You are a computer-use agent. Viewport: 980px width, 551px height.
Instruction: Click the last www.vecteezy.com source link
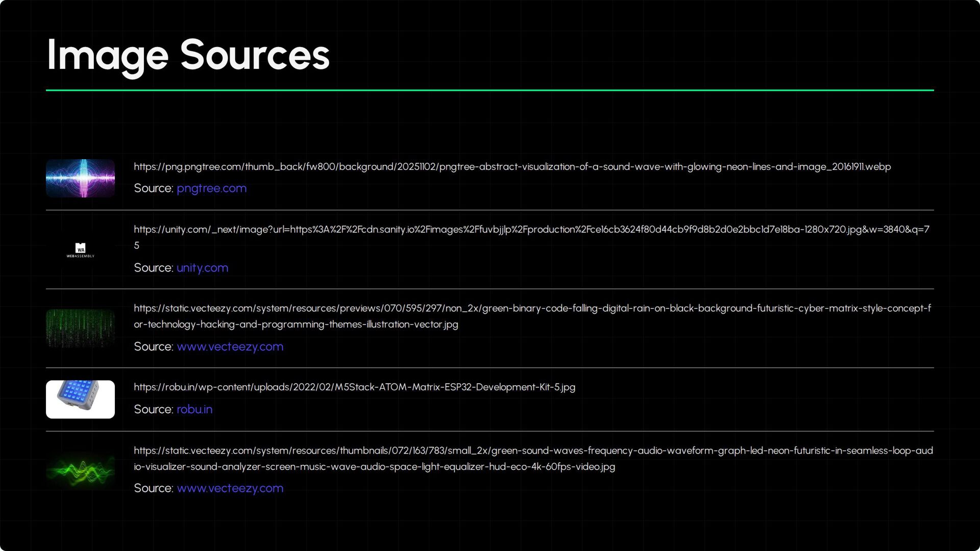(230, 488)
